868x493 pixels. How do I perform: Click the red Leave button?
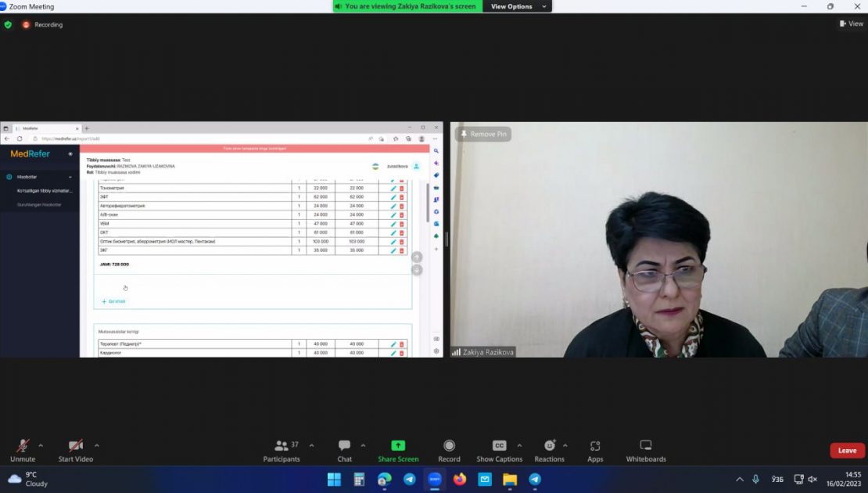pos(847,450)
